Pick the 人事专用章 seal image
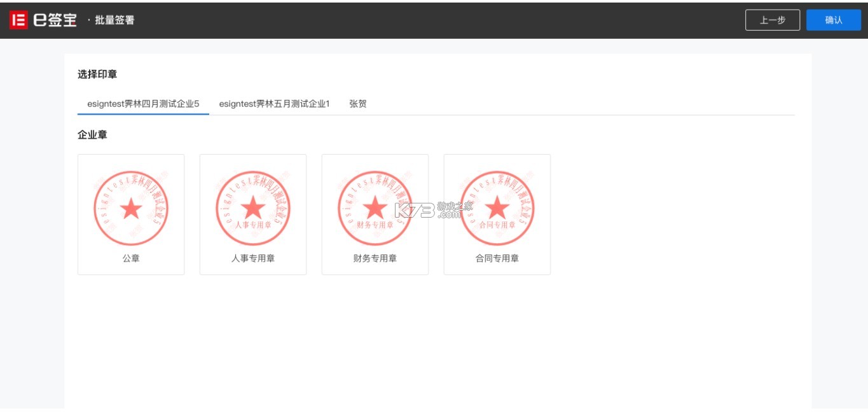The width and height of the screenshot is (868, 420). 253,208
